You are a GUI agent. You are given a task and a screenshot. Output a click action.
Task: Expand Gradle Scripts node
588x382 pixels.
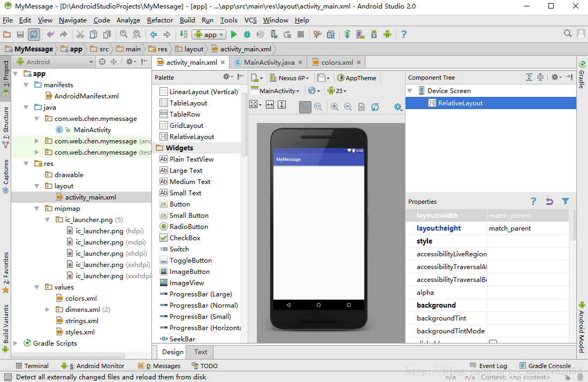click(16, 343)
